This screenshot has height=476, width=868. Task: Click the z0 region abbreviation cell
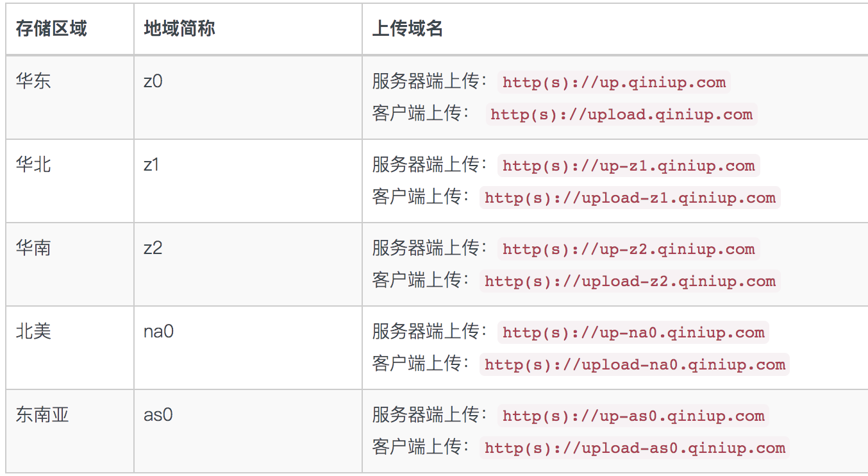(153, 81)
